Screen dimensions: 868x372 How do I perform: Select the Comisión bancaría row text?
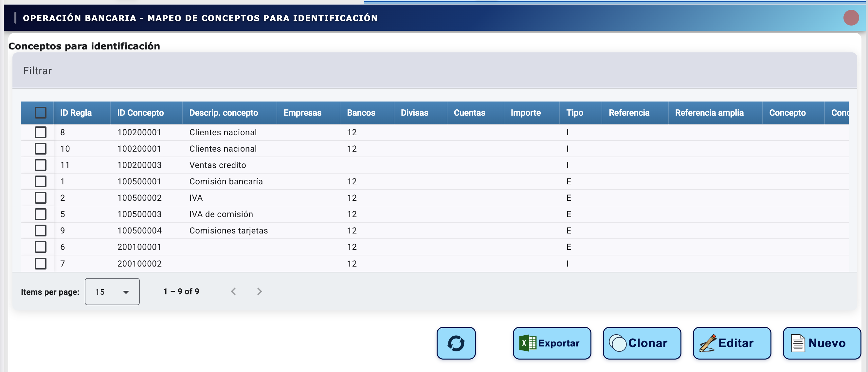point(226,181)
